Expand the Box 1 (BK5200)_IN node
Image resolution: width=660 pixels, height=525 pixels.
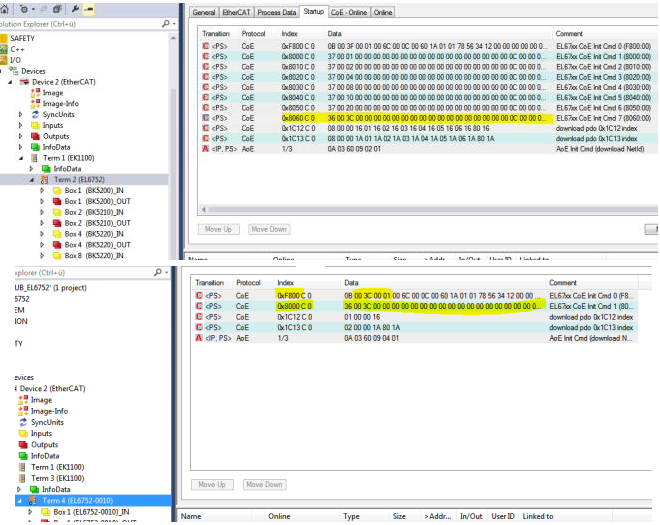pyautogui.click(x=42, y=191)
